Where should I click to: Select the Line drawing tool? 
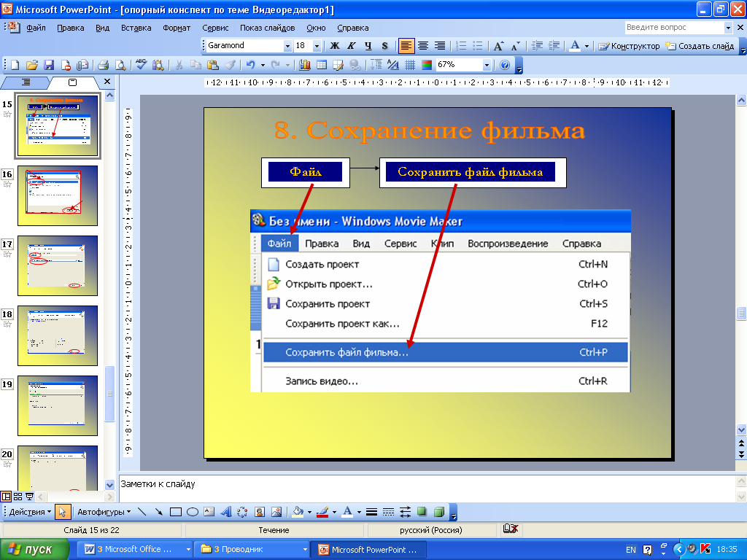(142, 512)
